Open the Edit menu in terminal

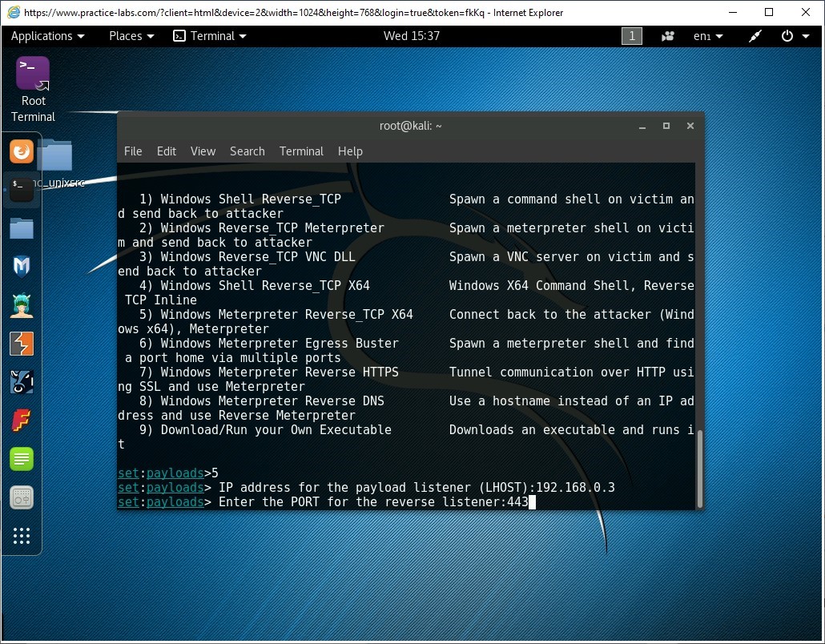pyautogui.click(x=167, y=151)
